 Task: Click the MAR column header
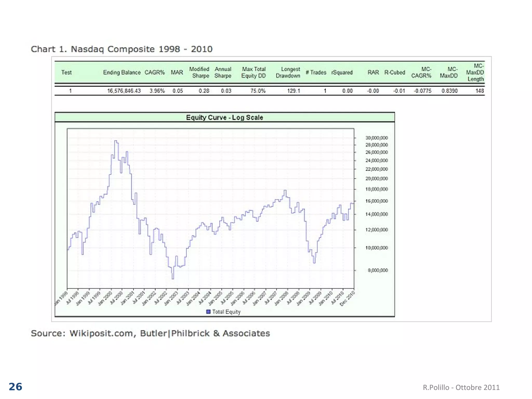tap(177, 73)
